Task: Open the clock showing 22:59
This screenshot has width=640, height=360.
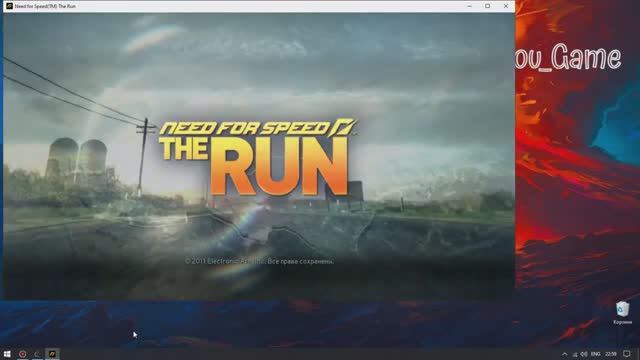Action: click(611, 354)
